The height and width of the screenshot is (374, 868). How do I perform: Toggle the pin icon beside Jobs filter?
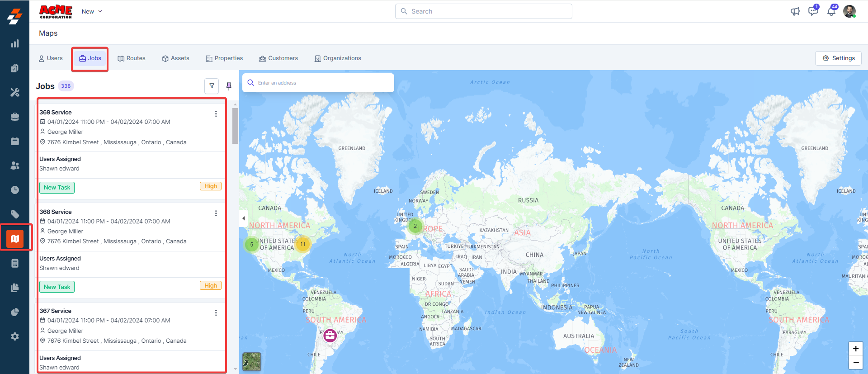229,86
